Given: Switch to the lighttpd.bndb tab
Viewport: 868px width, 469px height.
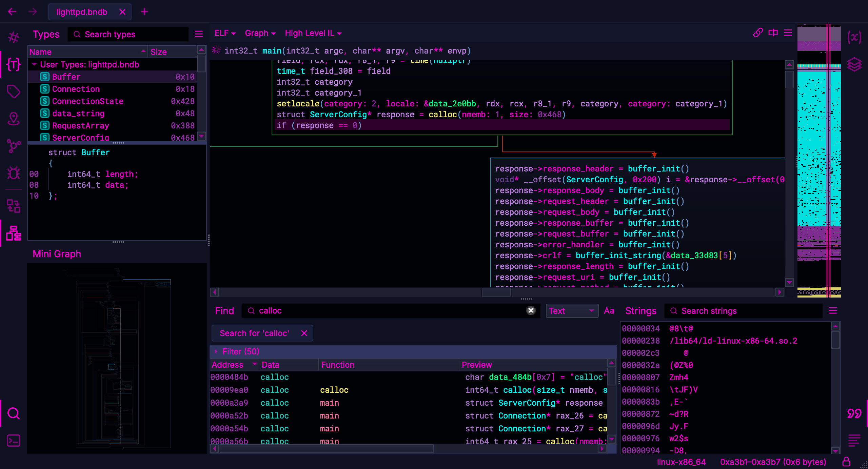Looking at the screenshot, I should [x=82, y=12].
